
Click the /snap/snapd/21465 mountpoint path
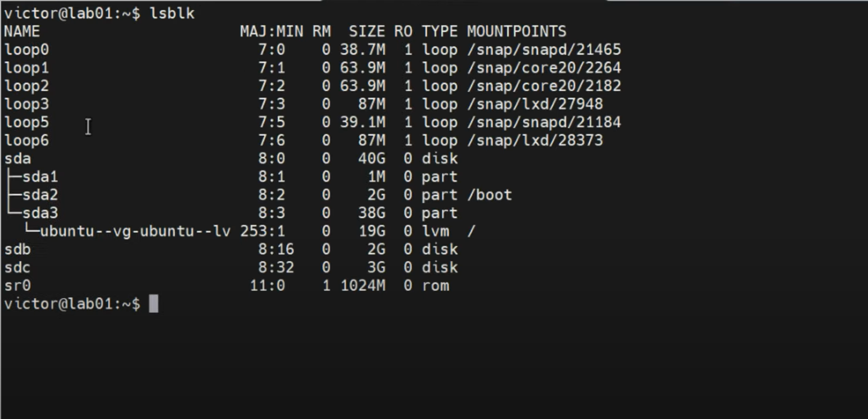pyautogui.click(x=544, y=50)
